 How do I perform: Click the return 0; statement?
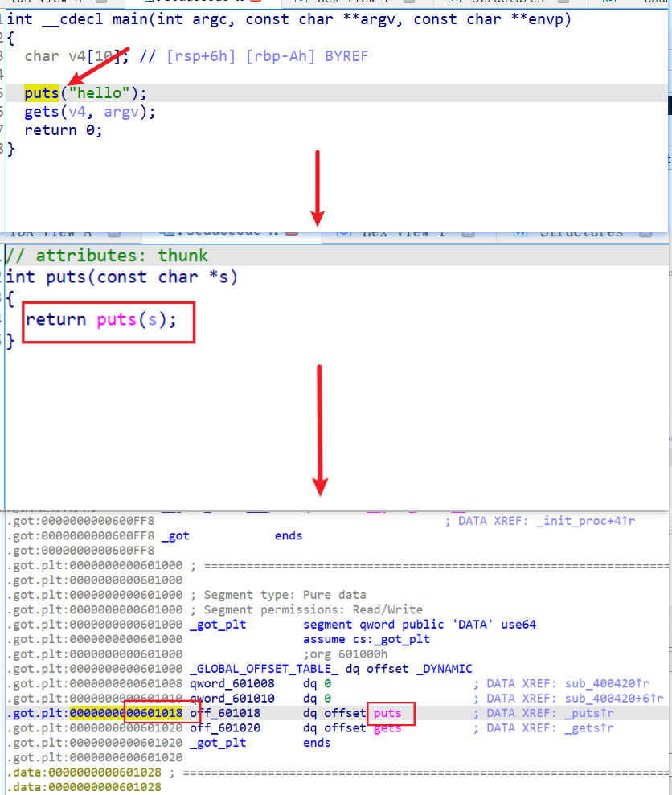click(x=64, y=130)
